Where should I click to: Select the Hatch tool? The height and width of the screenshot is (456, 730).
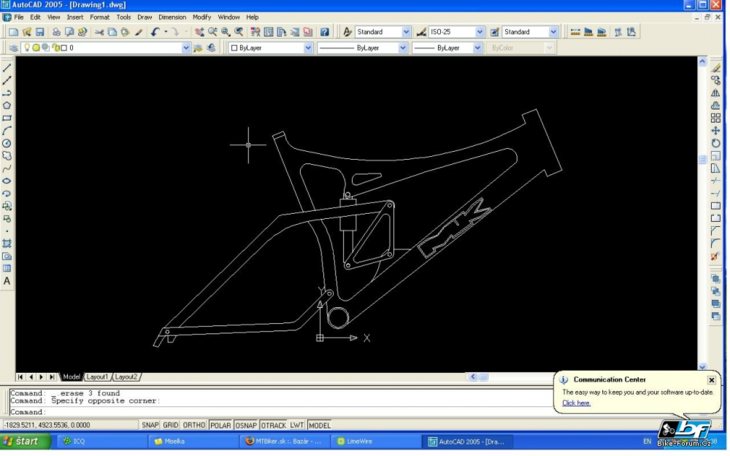pyautogui.click(x=7, y=244)
